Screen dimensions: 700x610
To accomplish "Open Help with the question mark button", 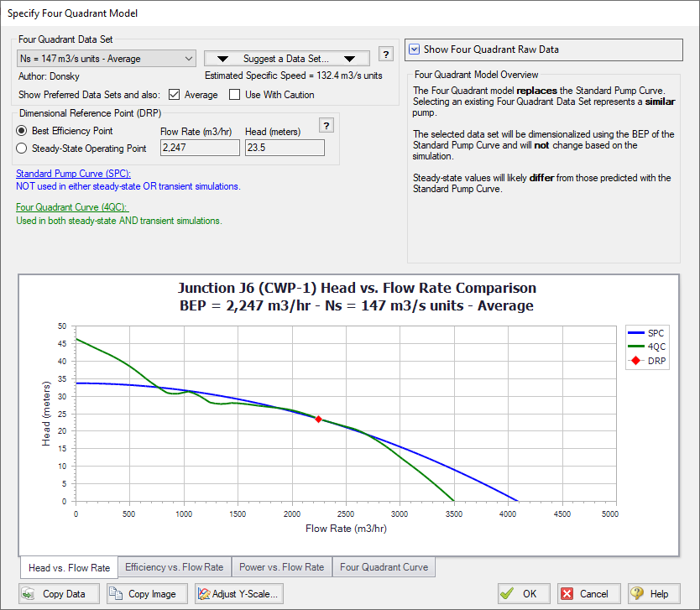I will (649, 594).
